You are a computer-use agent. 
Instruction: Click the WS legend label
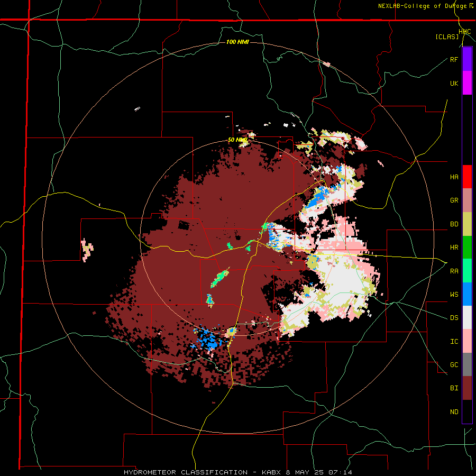click(x=454, y=295)
